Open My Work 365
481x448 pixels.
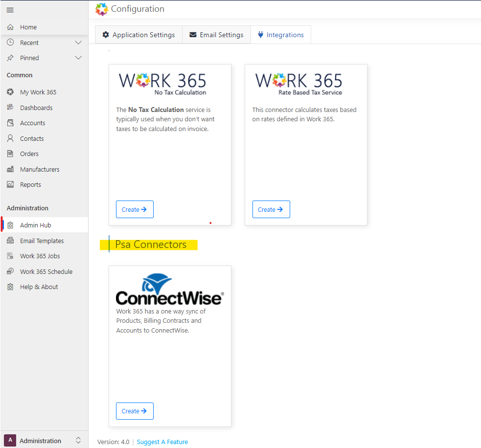[44, 92]
